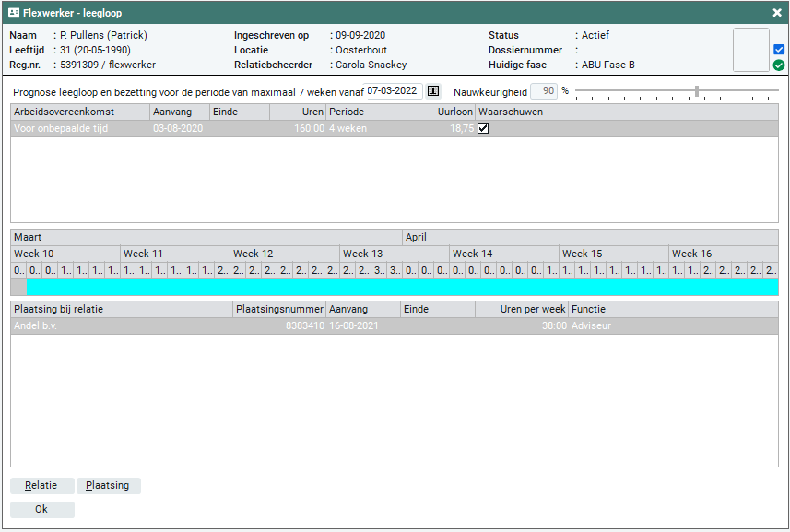Click the empty photo placeholder box
Viewport: 790px width, 532px height.
pos(750,50)
